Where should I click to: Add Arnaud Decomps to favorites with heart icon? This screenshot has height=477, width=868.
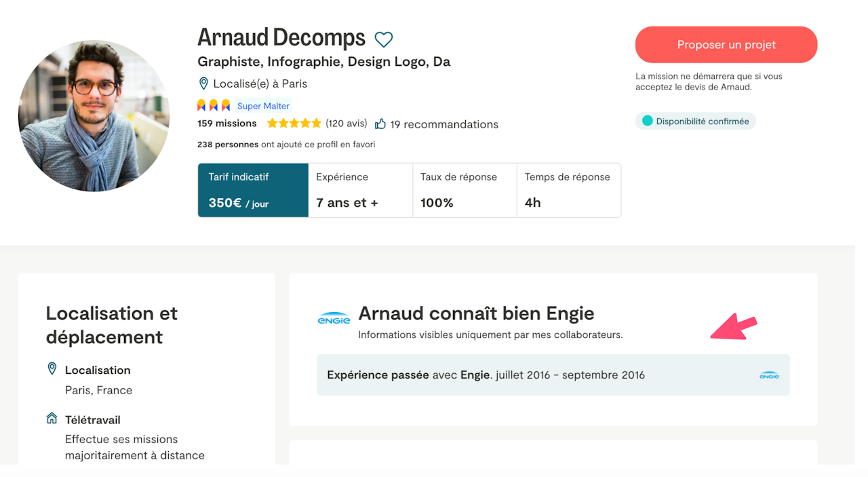[x=384, y=39]
